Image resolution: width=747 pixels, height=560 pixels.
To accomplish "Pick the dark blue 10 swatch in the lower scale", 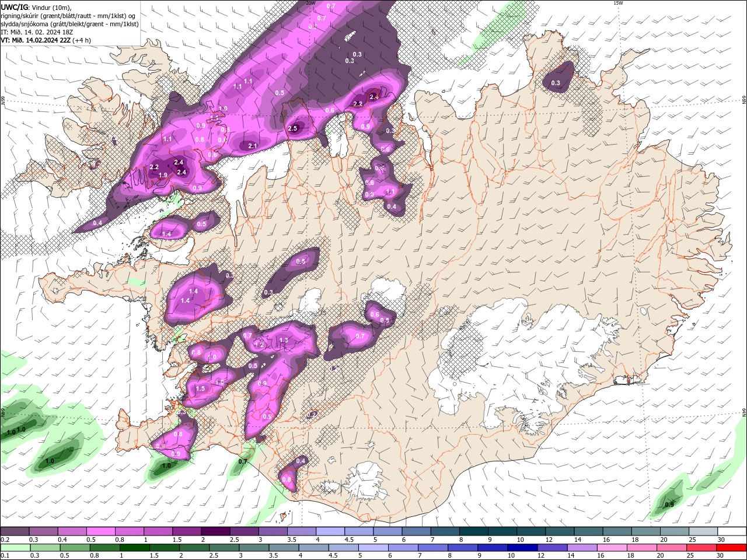I will (x=521, y=548).
